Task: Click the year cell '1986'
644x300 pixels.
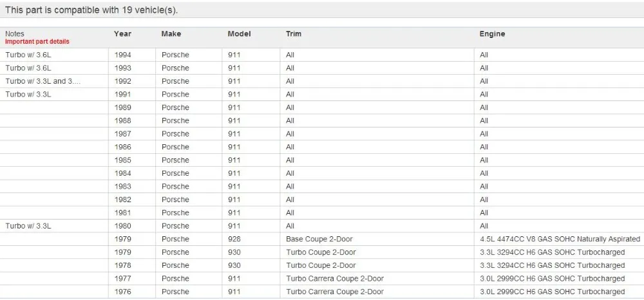Action: [122, 147]
